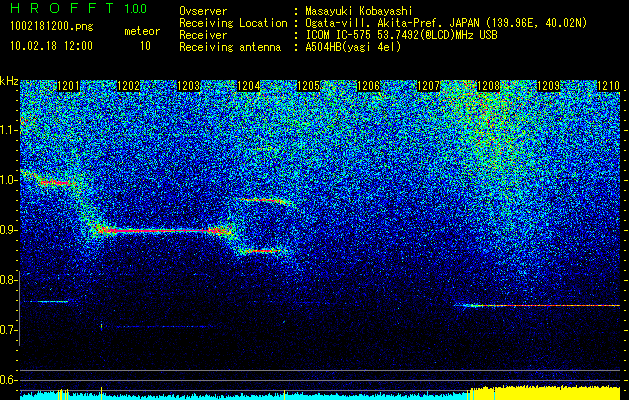Click the 1202 time marker
The height and width of the screenshot is (400, 629).
pyautogui.click(x=128, y=86)
